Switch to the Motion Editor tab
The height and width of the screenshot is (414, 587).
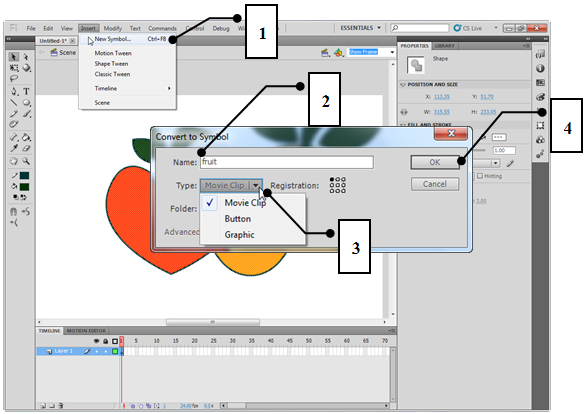86,331
